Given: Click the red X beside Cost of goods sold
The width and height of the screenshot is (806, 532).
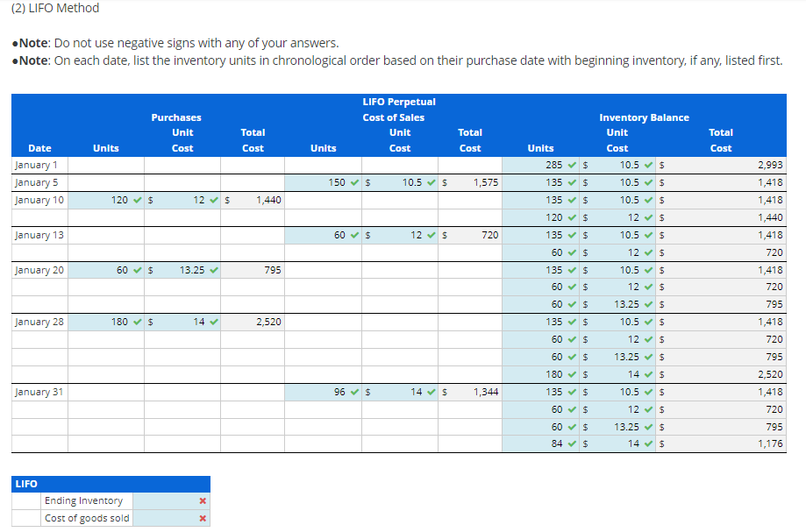Looking at the screenshot, I should 201,518.
